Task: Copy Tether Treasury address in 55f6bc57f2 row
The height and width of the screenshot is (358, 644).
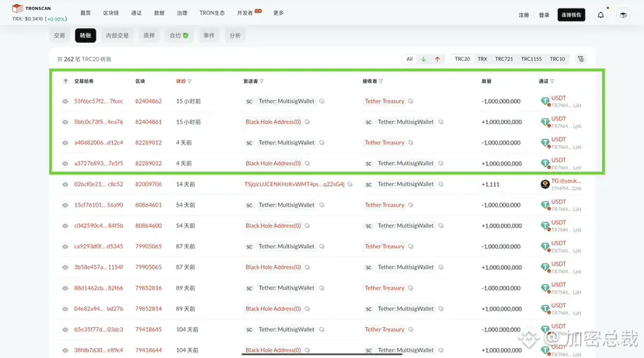Action: pyautogui.click(x=411, y=102)
